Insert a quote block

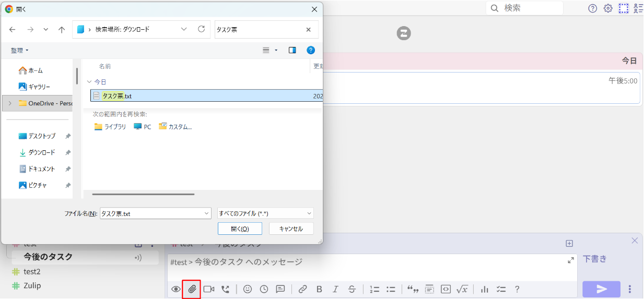(x=413, y=289)
